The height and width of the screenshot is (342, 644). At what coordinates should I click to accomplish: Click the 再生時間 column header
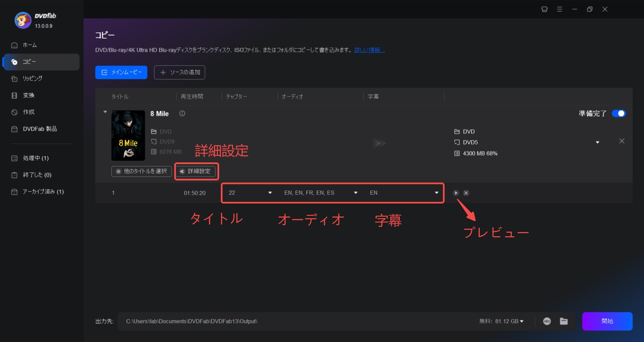tap(192, 97)
